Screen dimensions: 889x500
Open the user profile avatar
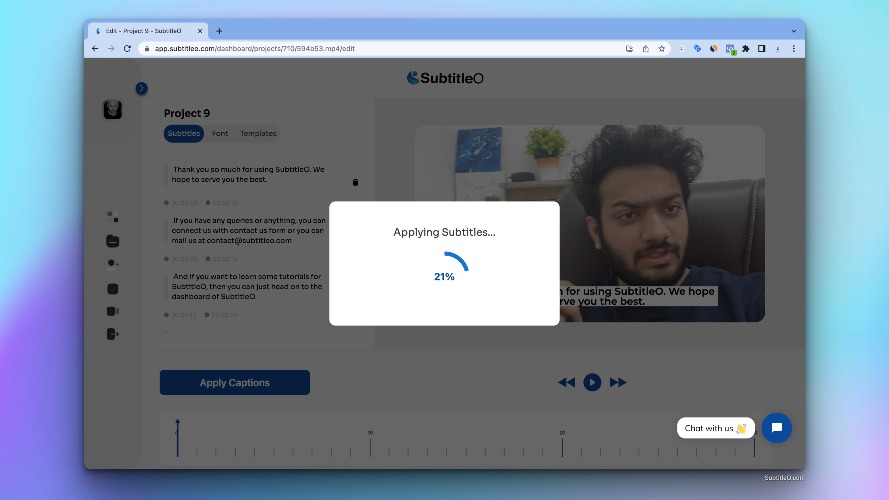[x=112, y=109]
